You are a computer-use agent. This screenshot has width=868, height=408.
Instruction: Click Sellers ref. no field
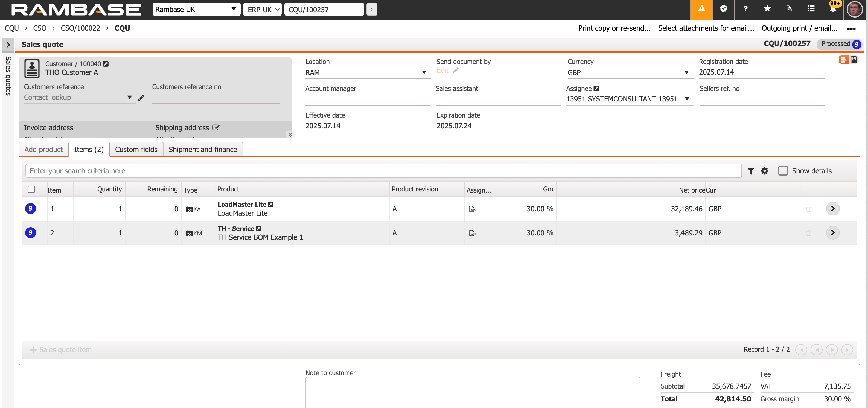coord(762,99)
